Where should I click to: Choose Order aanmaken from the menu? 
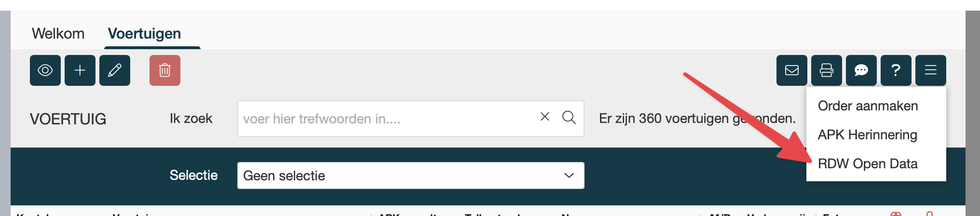[868, 106]
